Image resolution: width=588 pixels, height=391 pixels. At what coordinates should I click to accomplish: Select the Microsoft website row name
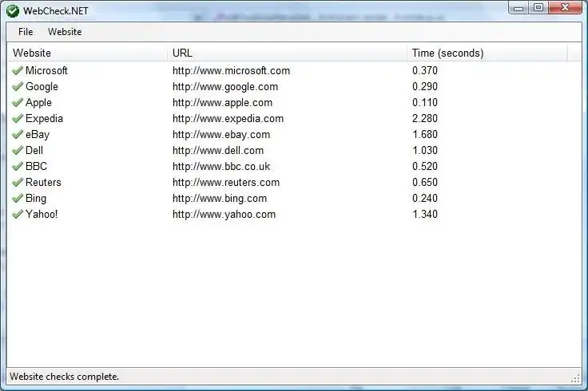point(46,70)
